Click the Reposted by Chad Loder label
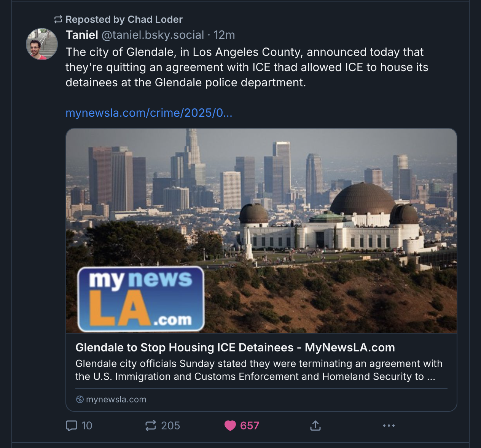481x448 pixels. (x=124, y=19)
